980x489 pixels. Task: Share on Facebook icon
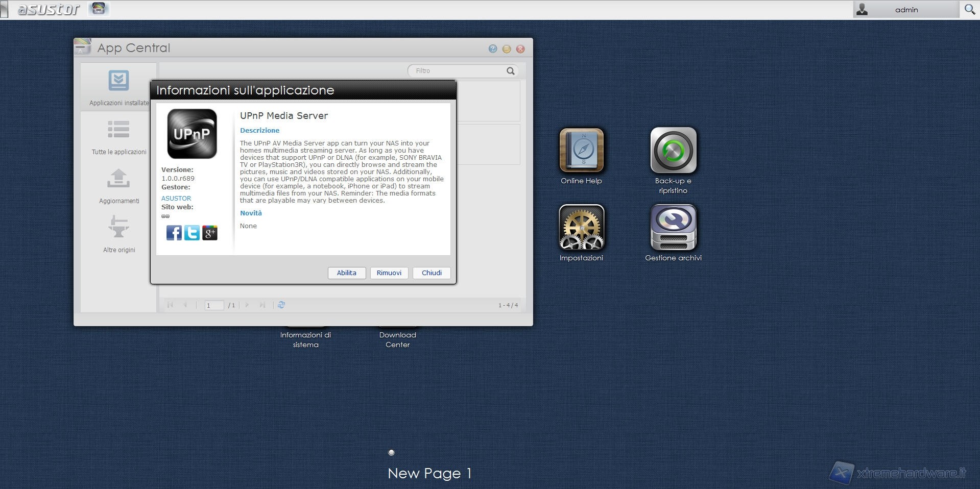174,233
